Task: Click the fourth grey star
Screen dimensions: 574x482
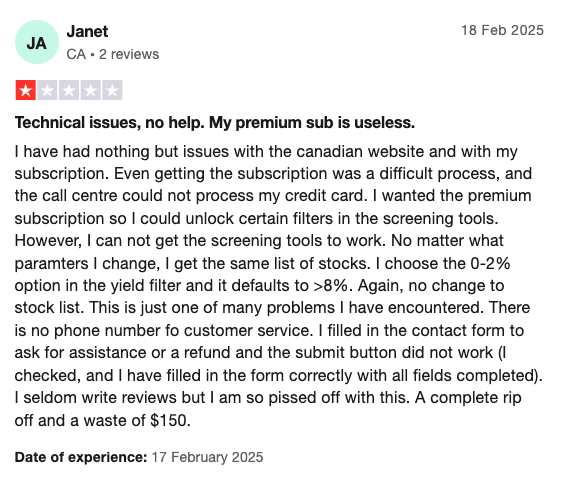Action: point(90,90)
